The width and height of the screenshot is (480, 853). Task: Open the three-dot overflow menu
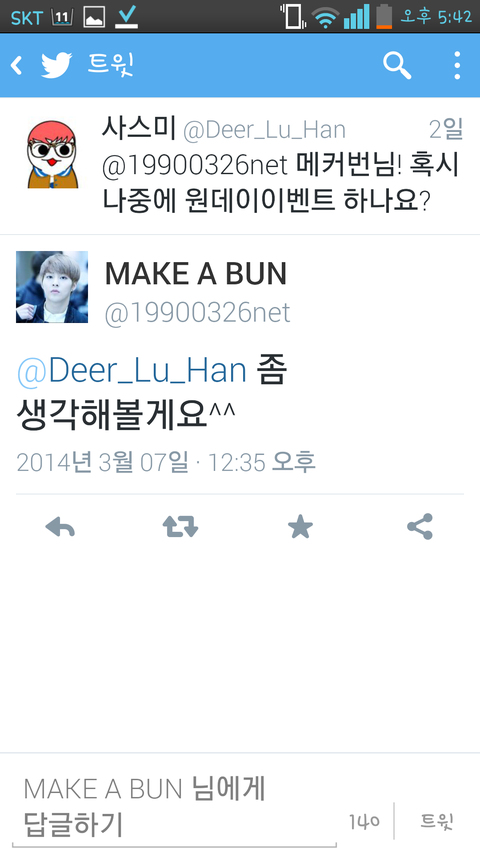(457, 66)
